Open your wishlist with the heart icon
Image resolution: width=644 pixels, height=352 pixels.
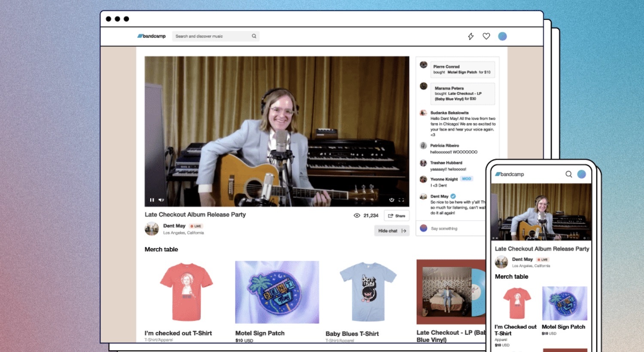click(x=486, y=36)
